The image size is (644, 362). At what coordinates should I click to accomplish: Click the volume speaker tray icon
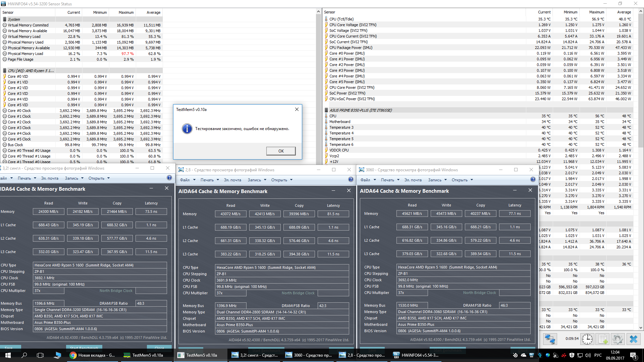pyautogui.click(x=588, y=355)
